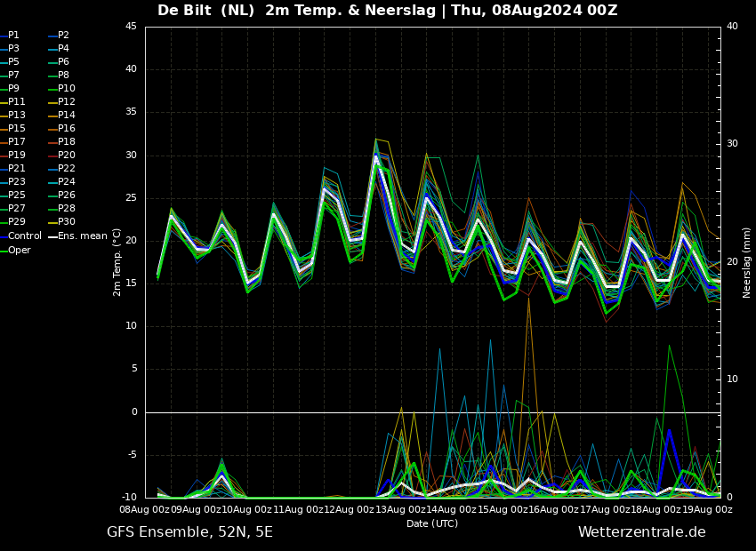Viewport: 756px width, 551px height.
Task: Click the 09Aug 00z date label
Action: point(196,509)
